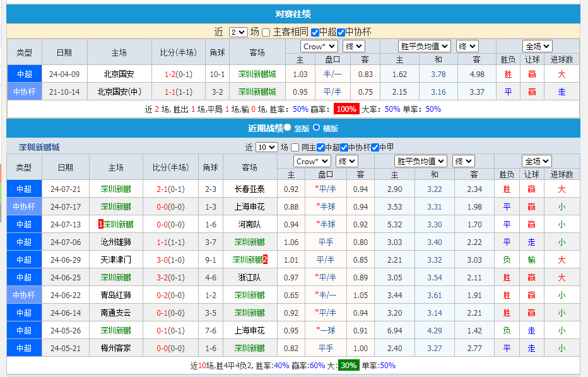The image size is (588, 377).
Task: Open the Crow* bookmaker dropdown
Action: 319,45
